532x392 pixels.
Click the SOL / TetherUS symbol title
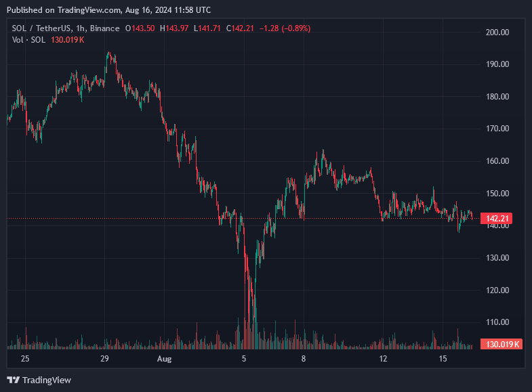41,28
